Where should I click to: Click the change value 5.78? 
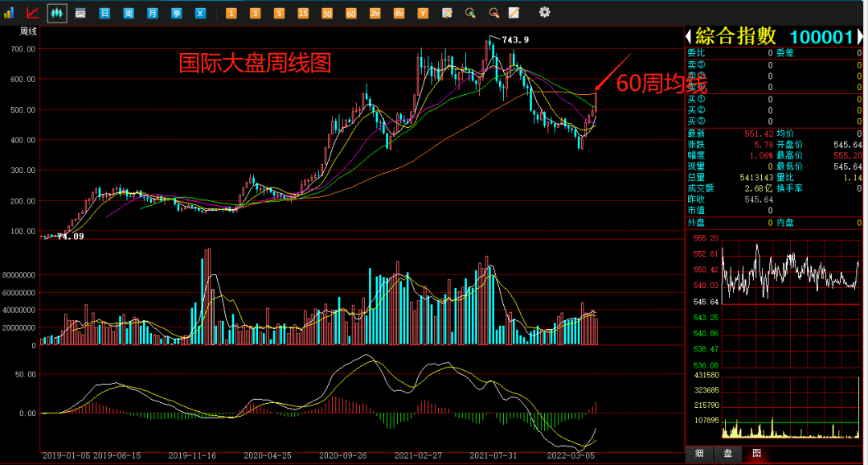(764, 144)
